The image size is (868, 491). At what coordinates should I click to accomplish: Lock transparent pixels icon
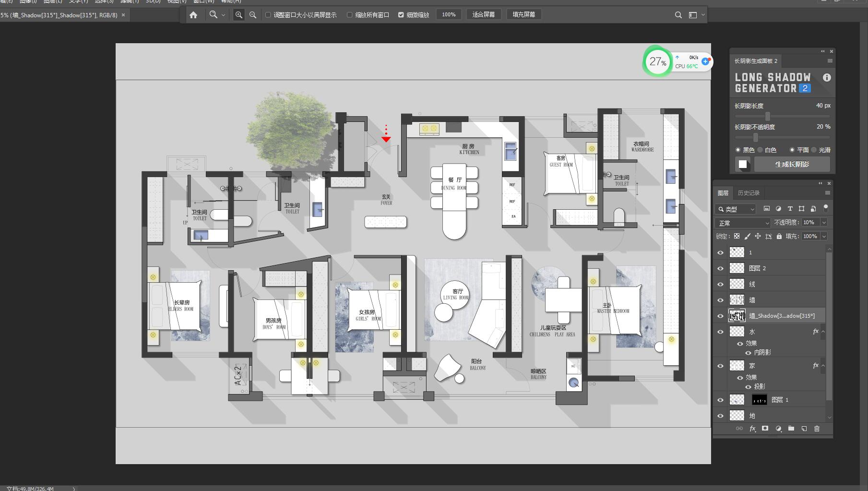coord(737,236)
